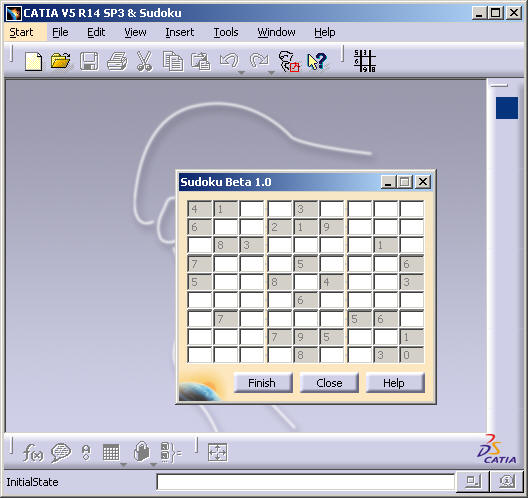Screen dimensions: 528x498
Task: Click the Save floppy disk icon
Action: click(89, 61)
